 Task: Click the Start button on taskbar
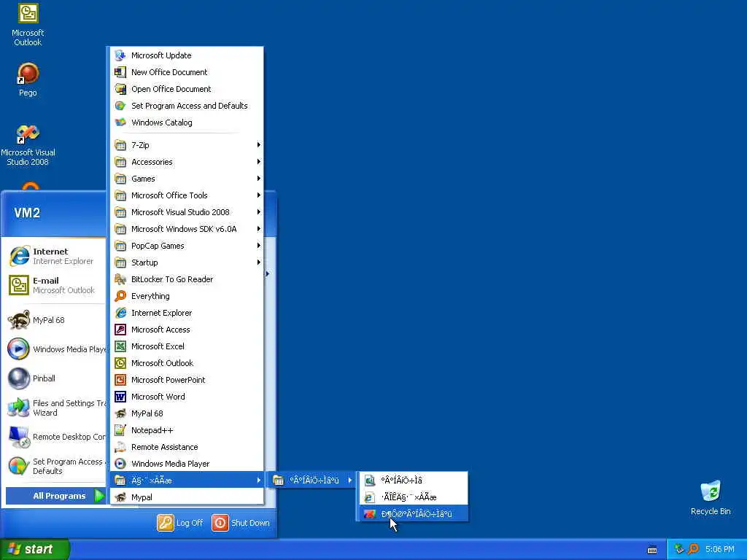(x=35, y=549)
